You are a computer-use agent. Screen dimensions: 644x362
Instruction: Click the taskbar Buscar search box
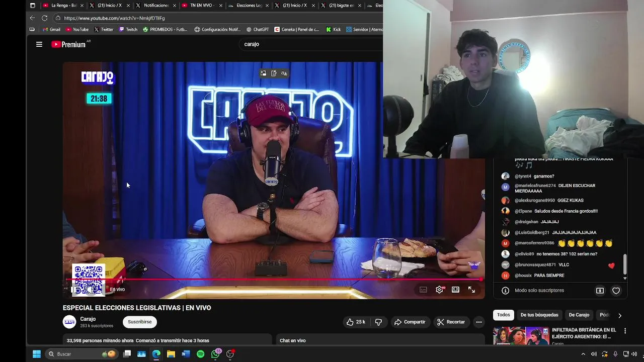click(82, 354)
